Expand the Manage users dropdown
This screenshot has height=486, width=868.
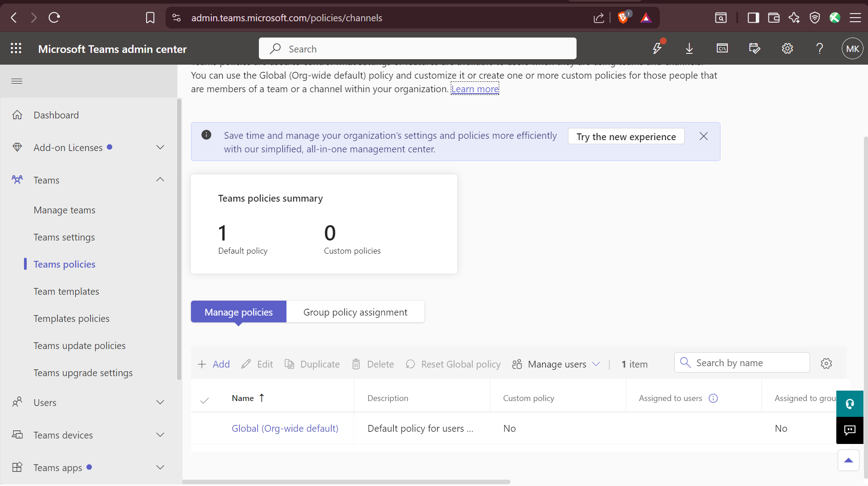556,364
